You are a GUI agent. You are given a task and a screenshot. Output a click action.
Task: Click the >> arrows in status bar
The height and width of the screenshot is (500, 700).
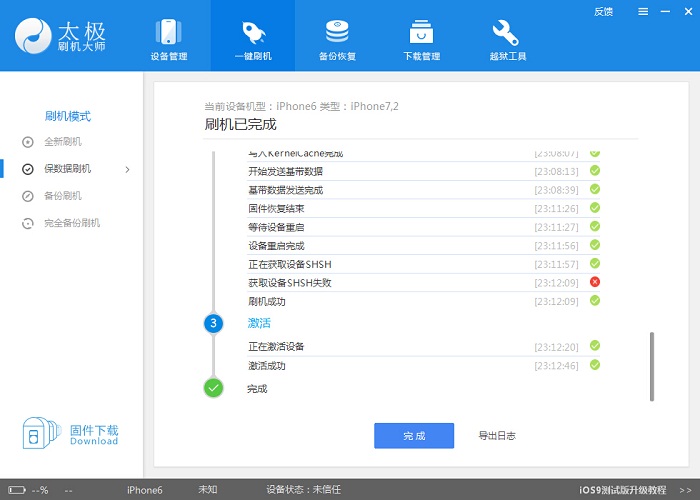coord(686,490)
